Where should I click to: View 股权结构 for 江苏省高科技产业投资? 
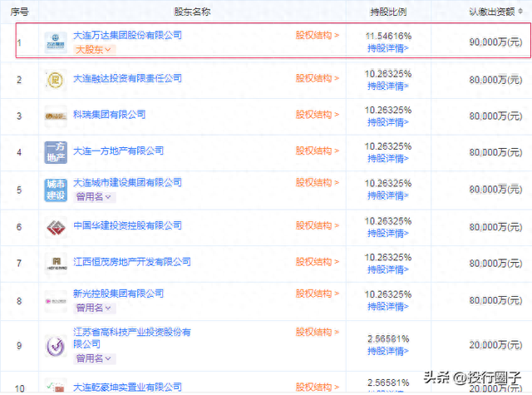point(318,332)
